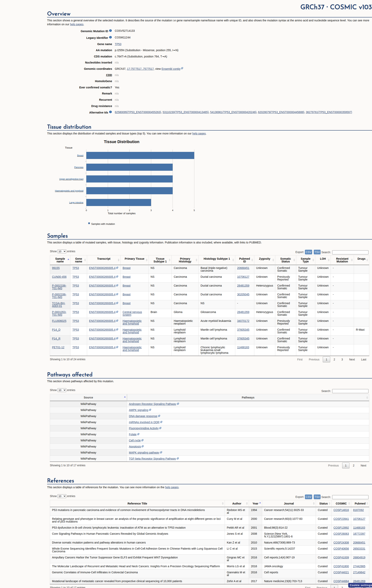Open external icon beside Apoptosis pathway

[x=143, y=446]
